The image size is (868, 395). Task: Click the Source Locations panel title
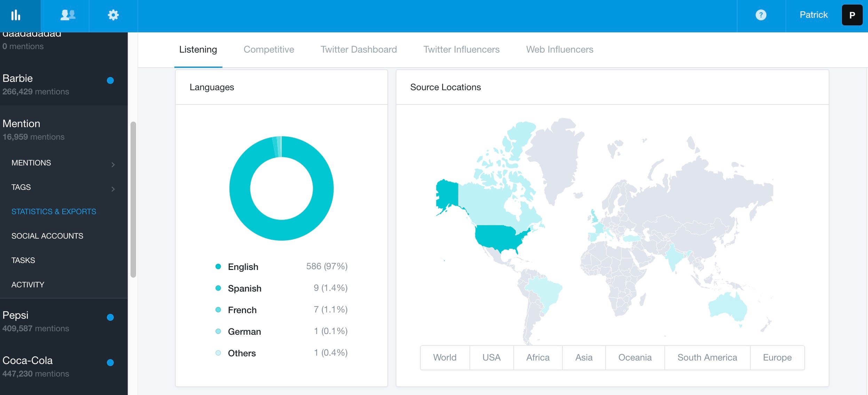[x=445, y=87]
